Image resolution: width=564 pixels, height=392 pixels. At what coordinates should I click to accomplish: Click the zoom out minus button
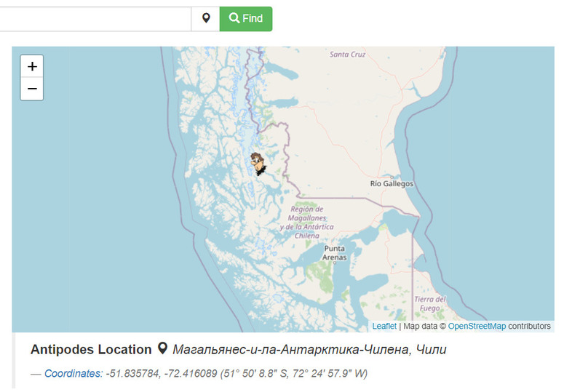(x=32, y=89)
